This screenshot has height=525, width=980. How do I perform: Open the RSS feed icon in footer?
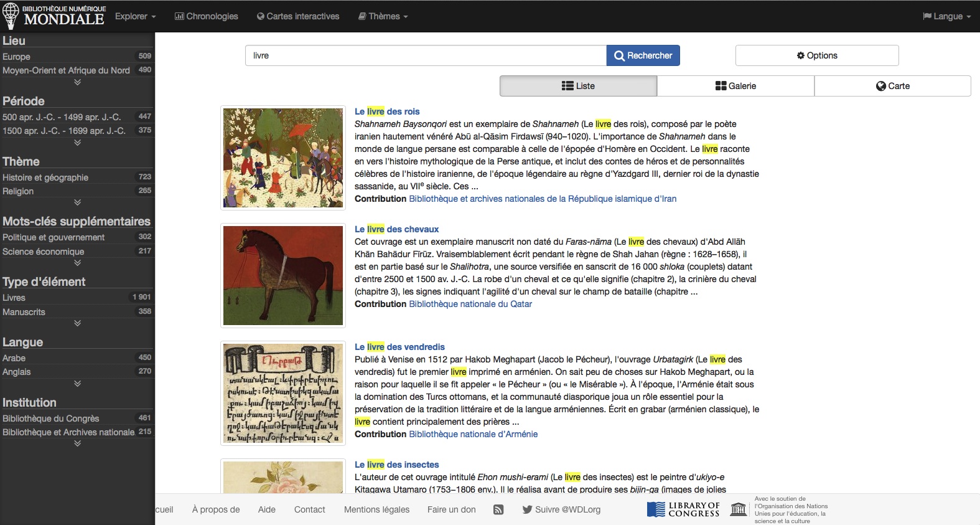(498, 509)
